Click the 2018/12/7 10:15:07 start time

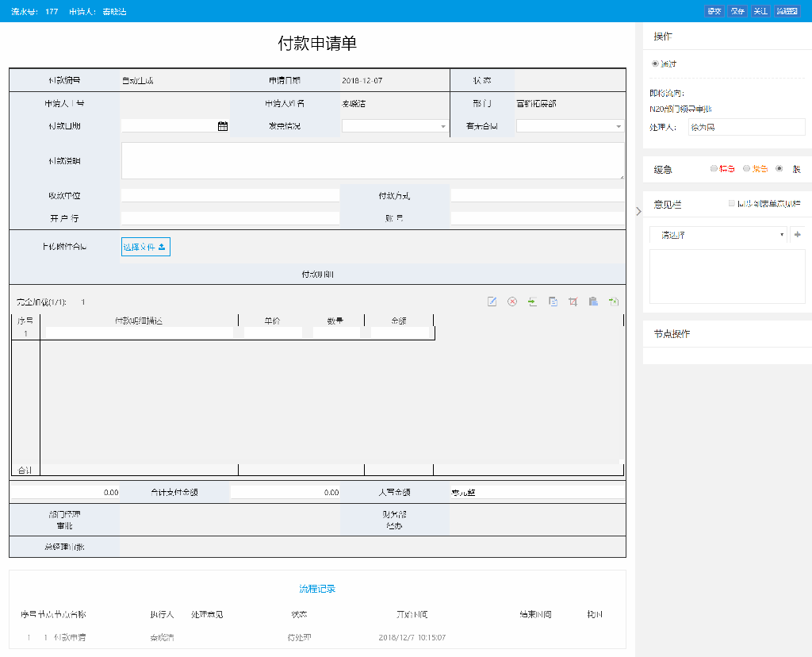412,637
